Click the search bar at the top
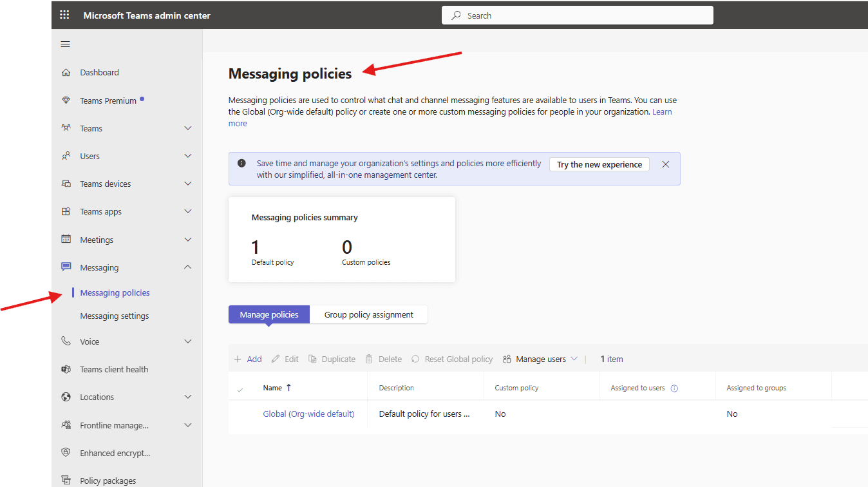The image size is (868, 487). pyautogui.click(x=577, y=15)
